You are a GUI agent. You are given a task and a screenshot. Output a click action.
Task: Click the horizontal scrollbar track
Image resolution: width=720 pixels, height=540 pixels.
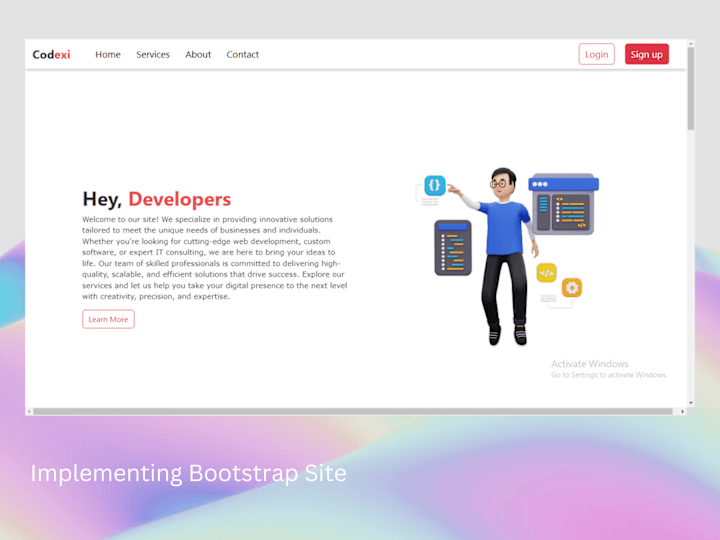[353, 411]
